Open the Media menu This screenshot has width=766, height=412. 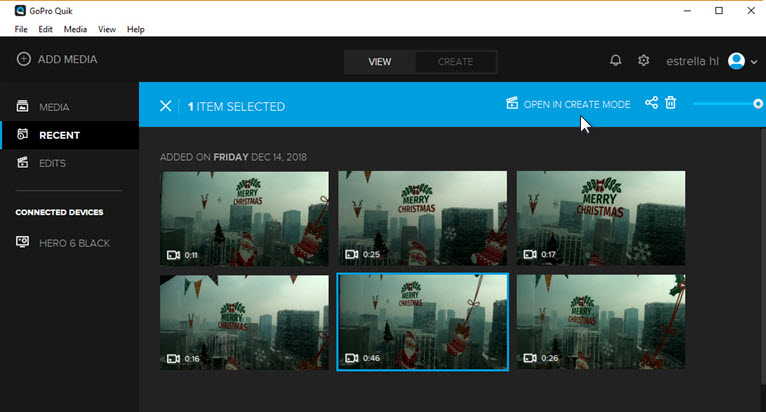(75, 29)
